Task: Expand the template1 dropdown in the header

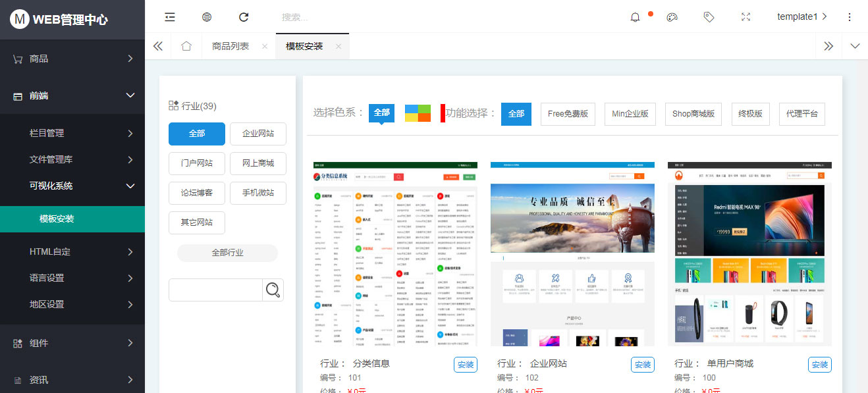Action: point(801,16)
